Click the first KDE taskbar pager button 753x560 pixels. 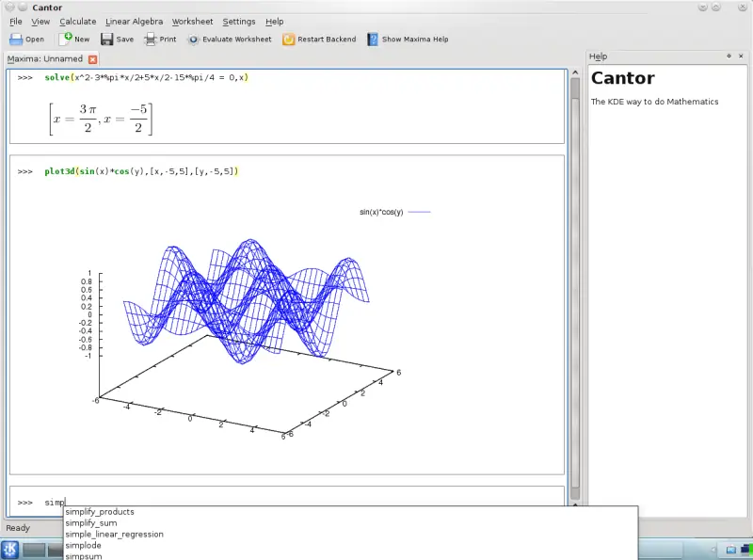coord(34,550)
